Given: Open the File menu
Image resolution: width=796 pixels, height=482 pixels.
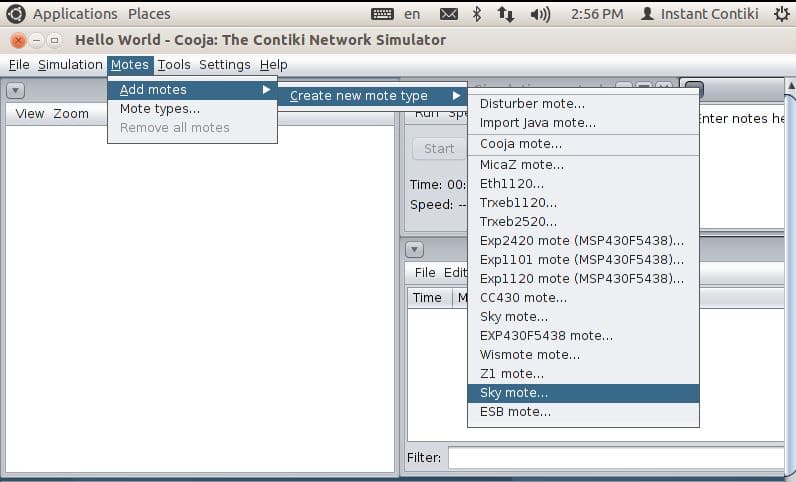Looking at the screenshot, I should tap(19, 65).
